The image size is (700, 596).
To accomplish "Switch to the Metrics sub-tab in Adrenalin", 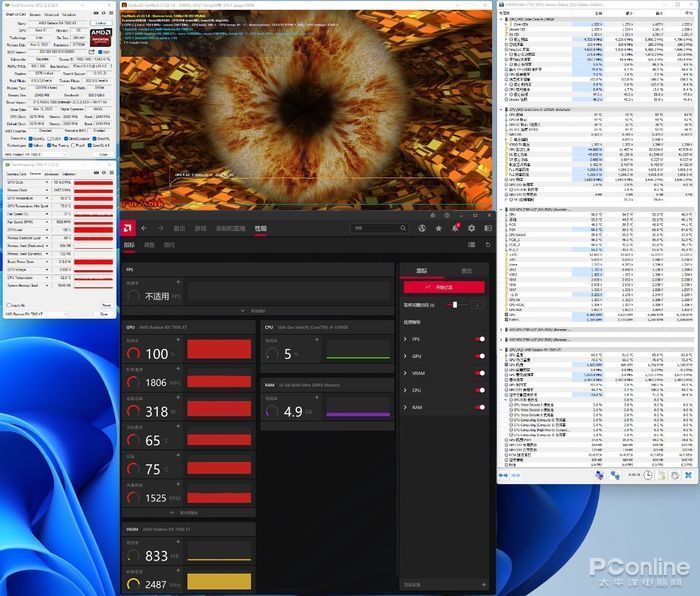I will click(x=129, y=245).
